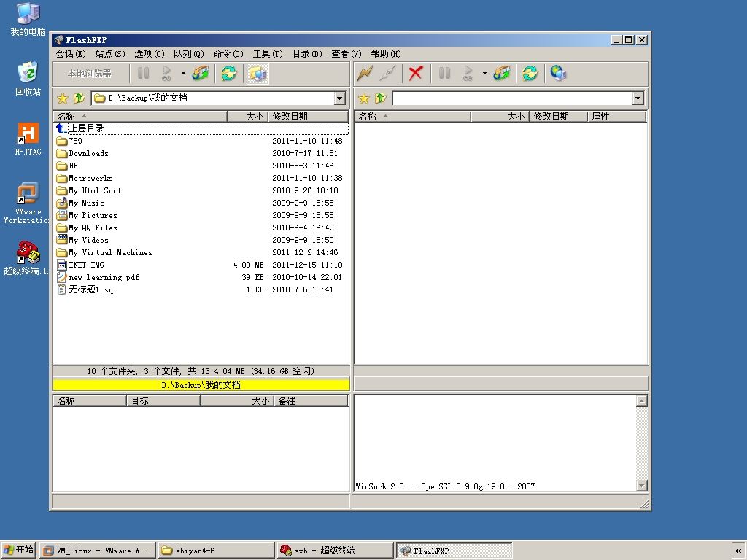
Task: Select the new_learning.pdf file
Action: (x=104, y=277)
